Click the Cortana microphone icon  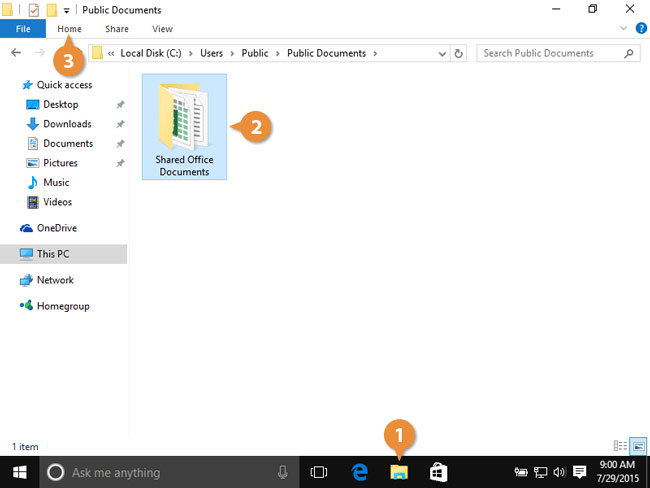282,472
